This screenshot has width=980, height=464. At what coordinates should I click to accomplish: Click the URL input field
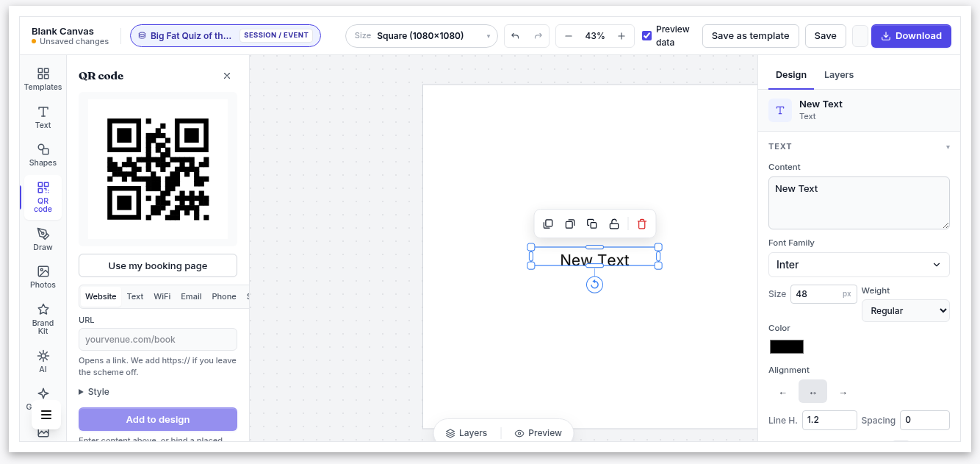point(158,340)
